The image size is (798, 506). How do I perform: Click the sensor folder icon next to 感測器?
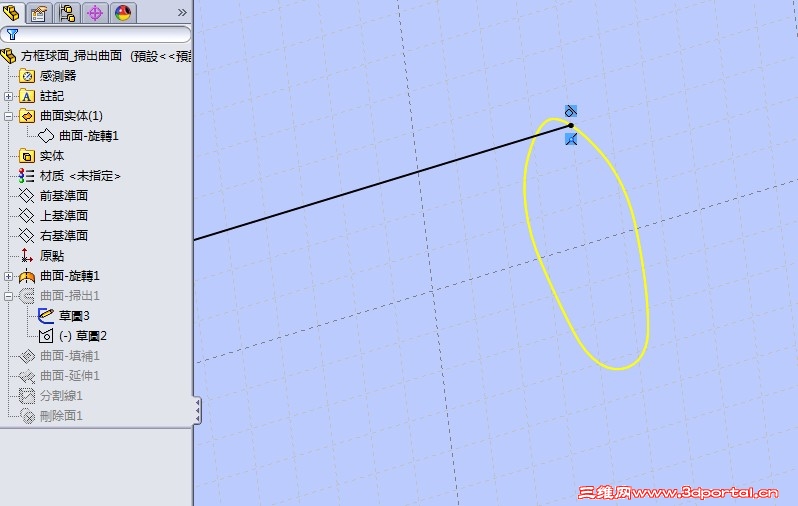click(26, 76)
